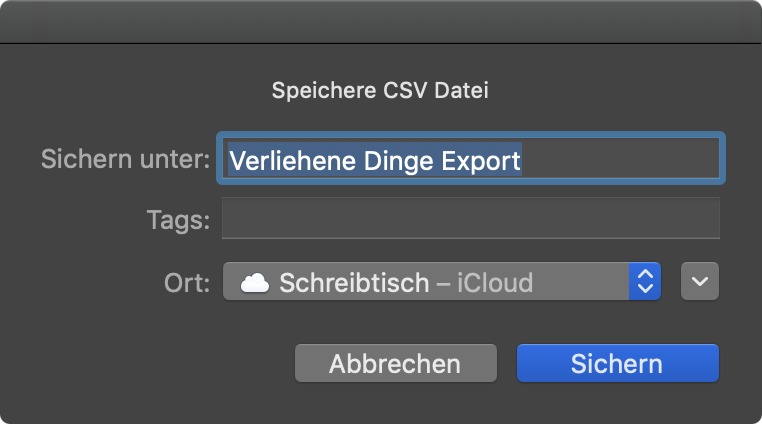762x424 pixels.
Task: Open the Schreibtisch – iCloud location dropdown
Action: (442, 282)
